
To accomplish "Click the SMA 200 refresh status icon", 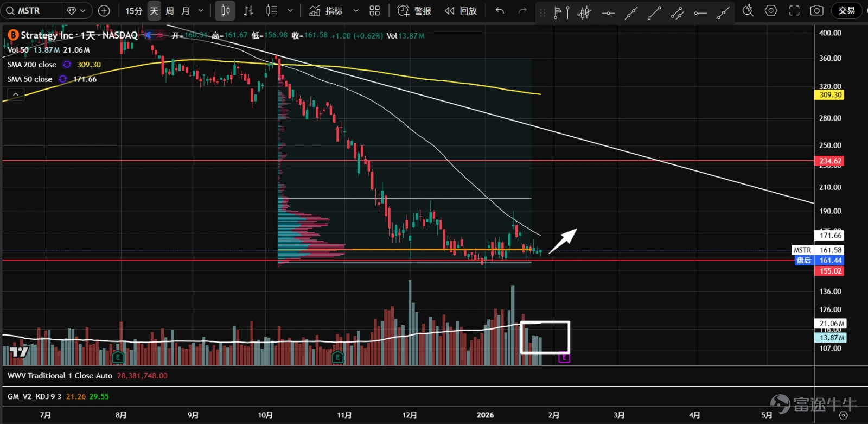I will click(x=67, y=65).
